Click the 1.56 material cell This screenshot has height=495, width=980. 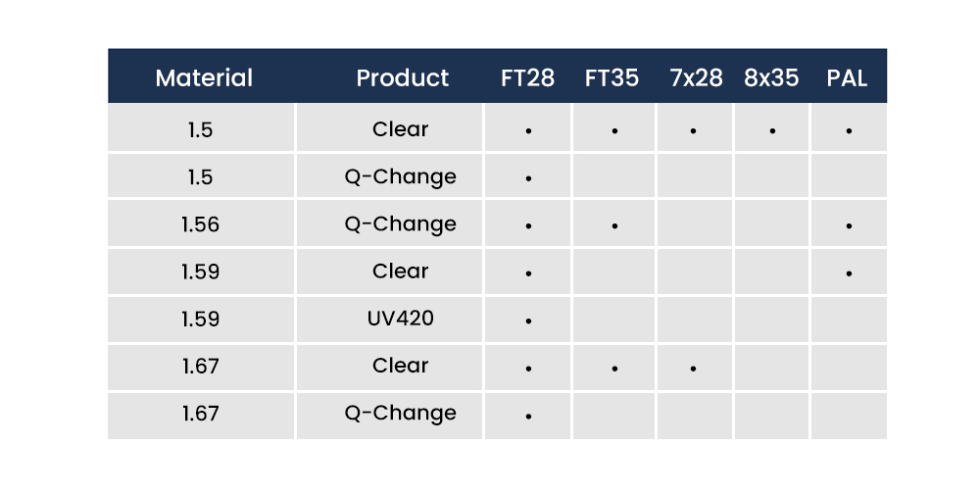[x=200, y=224]
